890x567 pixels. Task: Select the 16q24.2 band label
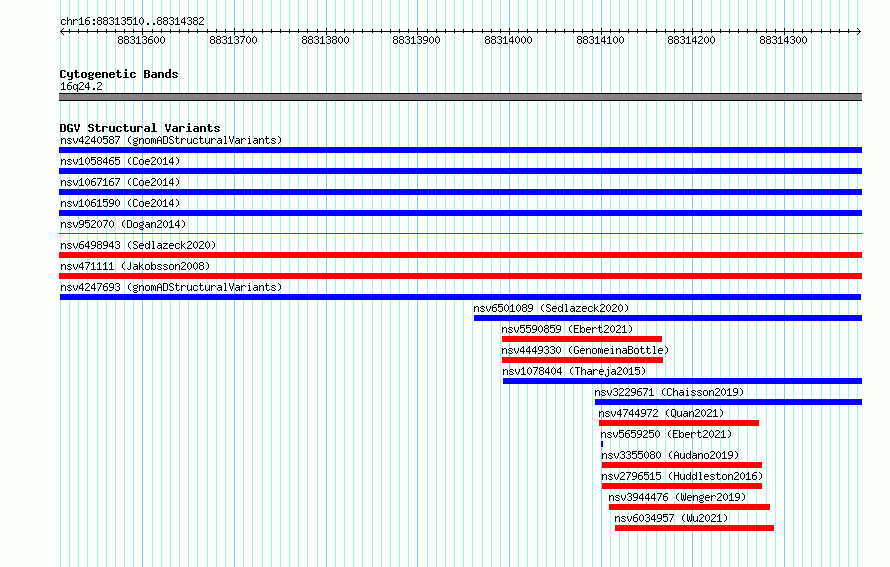(x=81, y=86)
